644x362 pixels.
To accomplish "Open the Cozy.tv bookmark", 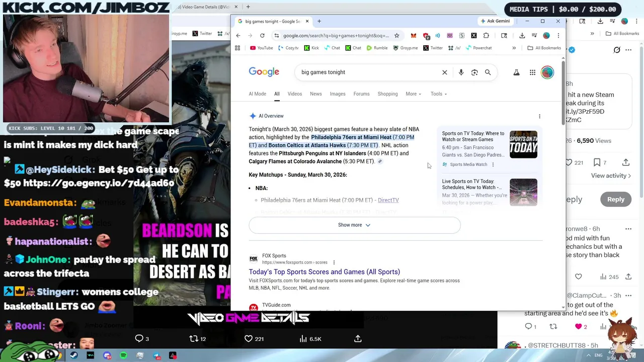I will coord(288,48).
